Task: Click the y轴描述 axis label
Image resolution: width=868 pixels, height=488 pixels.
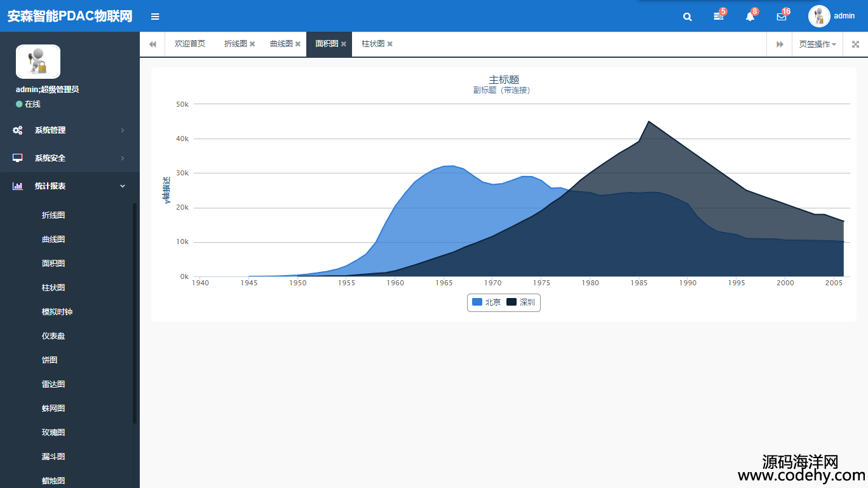Action: [x=167, y=190]
